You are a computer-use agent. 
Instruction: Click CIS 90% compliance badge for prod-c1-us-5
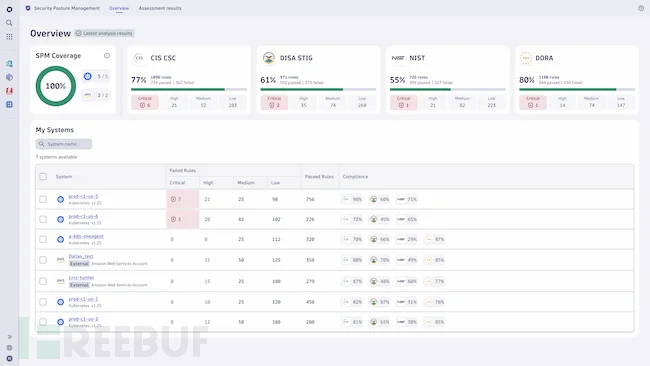(x=352, y=199)
